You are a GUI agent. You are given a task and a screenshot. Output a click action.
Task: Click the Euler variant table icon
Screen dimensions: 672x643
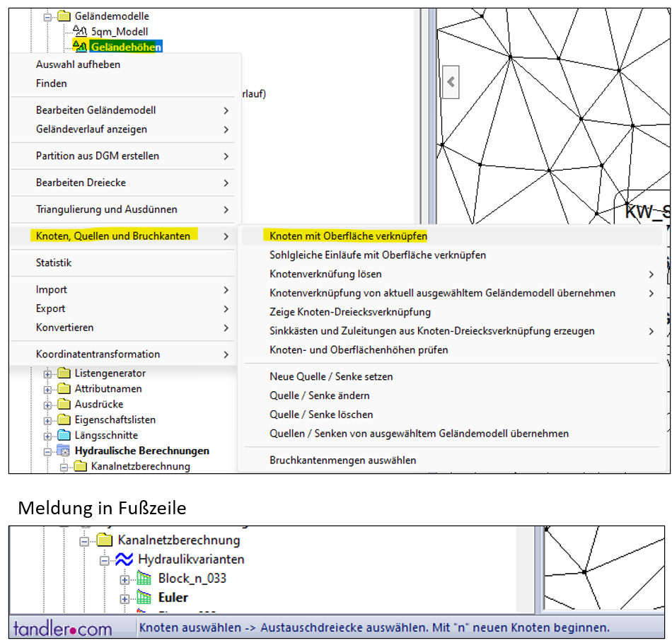[144, 598]
